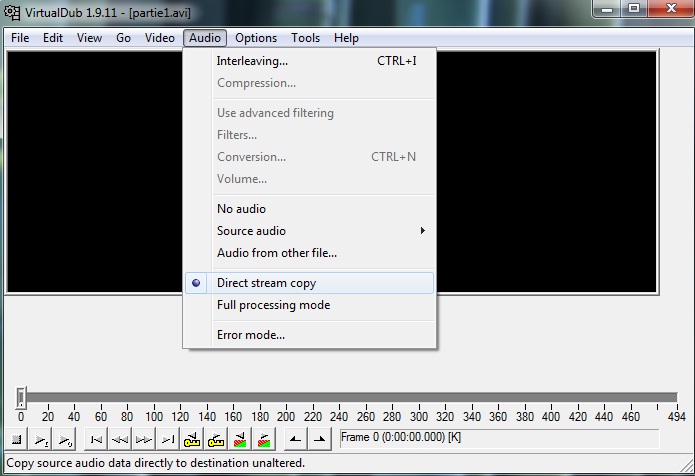
Task: Open the Go menu
Action: [123, 38]
